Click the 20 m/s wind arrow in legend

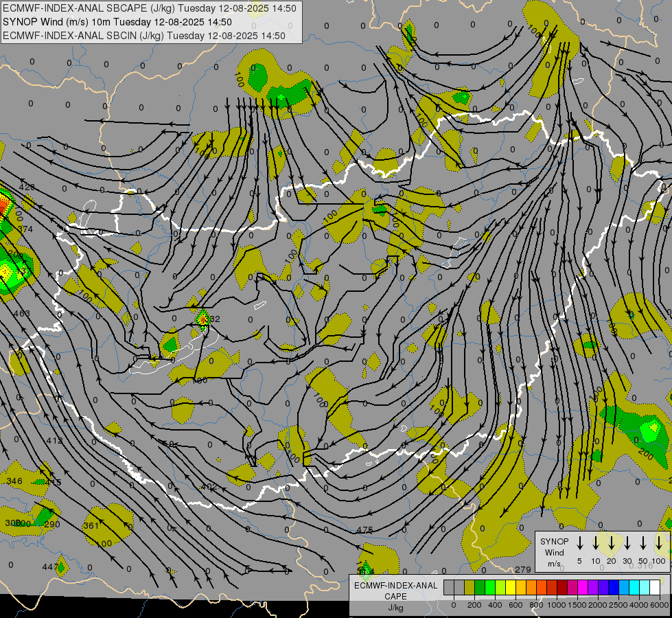click(612, 543)
